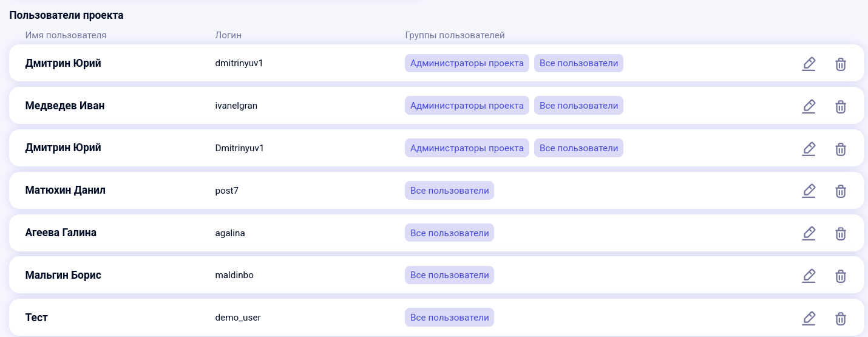The width and height of the screenshot is (868, 337).
Task: Delete user Медведев Иван
Action: tap(841, 106)
